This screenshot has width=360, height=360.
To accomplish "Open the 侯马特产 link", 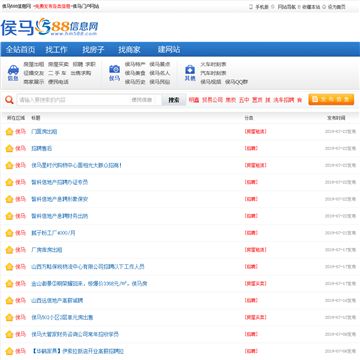I will 135,64.
